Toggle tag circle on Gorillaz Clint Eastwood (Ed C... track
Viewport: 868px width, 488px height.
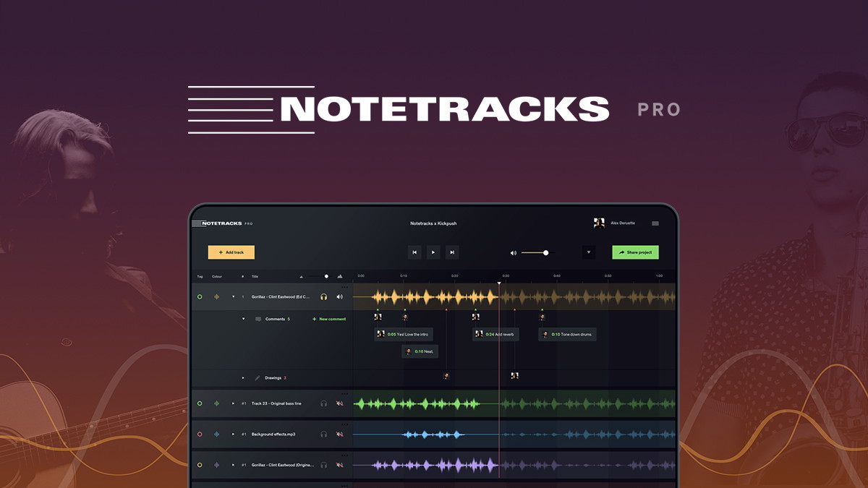(x=200, y=296)
